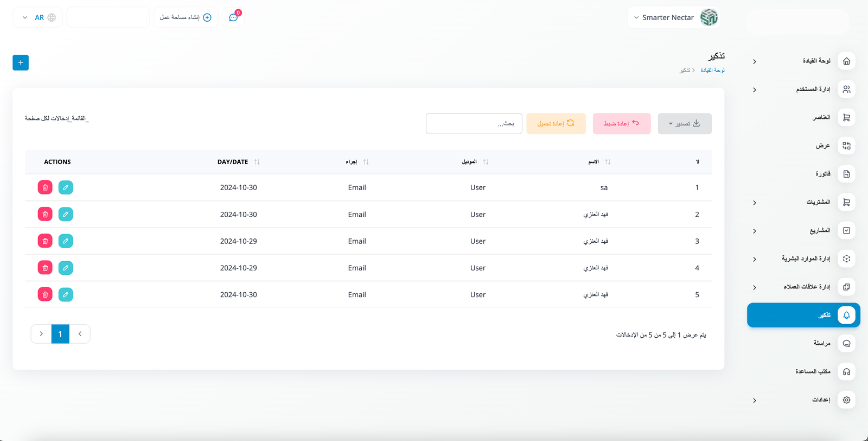Click the home icon for لوحة القيادة
868x441 pixels.
pyautogui.click(x=846, y=61)
